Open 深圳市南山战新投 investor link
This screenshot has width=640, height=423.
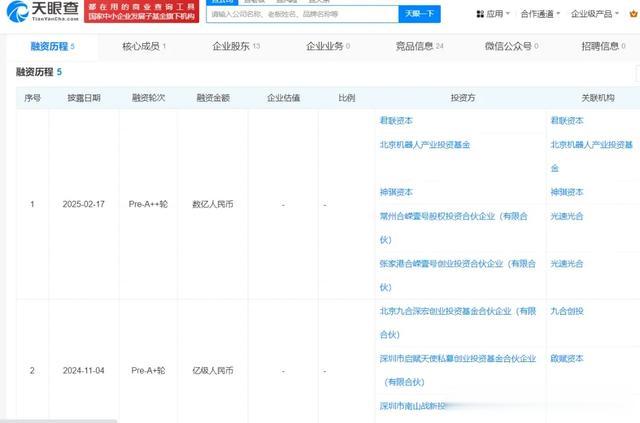click(412, 406)
